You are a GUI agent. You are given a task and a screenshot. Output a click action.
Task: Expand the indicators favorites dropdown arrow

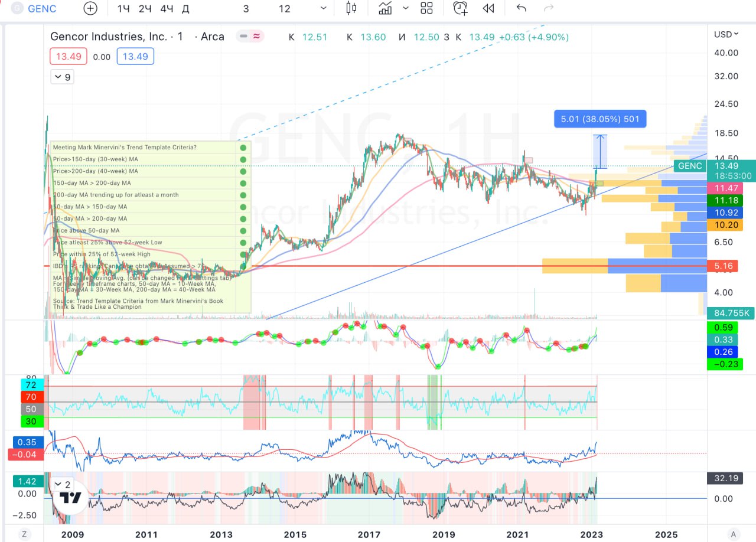pyautogui.click(x=406, y=8)
